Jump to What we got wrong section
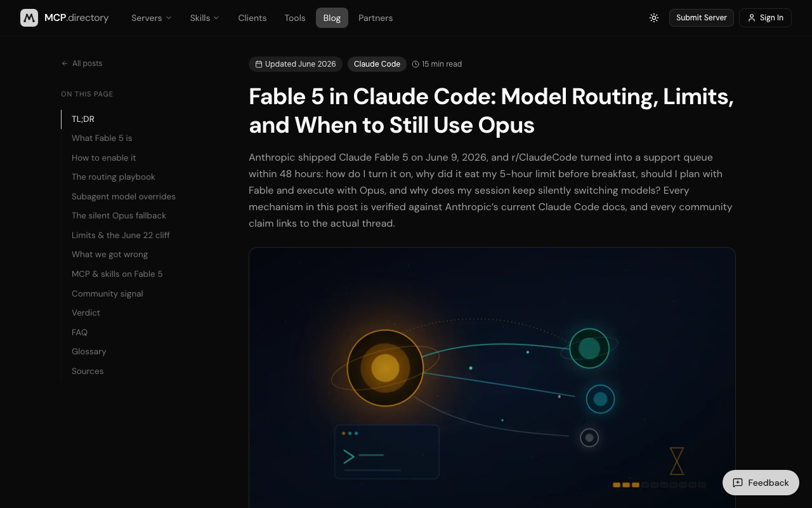Viewport: 812px width, 508px height. point(110,254)
